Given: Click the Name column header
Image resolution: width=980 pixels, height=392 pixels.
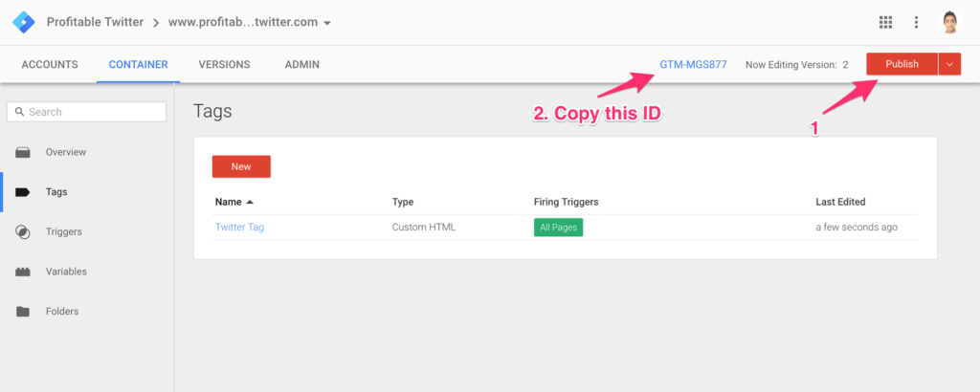Looking at the screenshot, I should pos(228,203).
